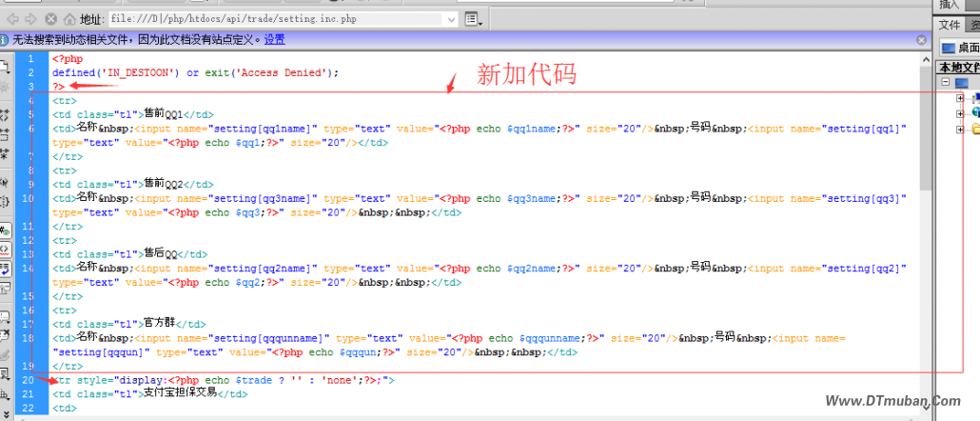Expand the first computer tree item
Screen dimensions: 980x421
click(x=959, y=97)
